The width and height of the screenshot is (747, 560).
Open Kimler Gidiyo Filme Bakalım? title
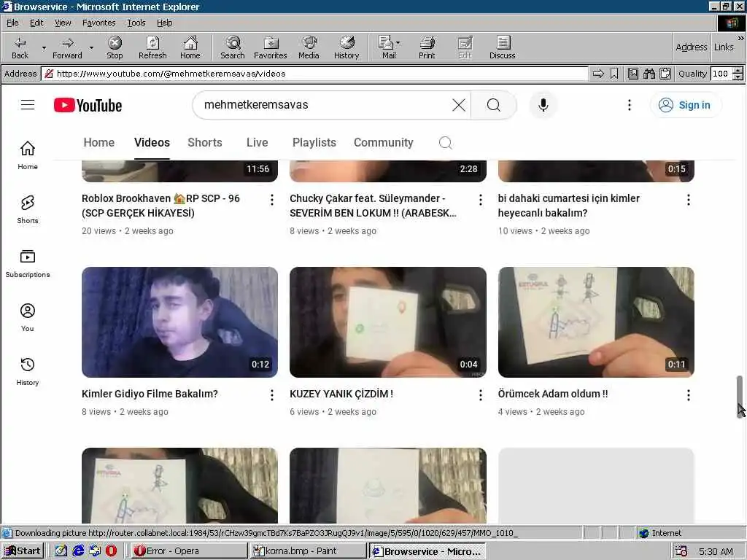point(150,394)
